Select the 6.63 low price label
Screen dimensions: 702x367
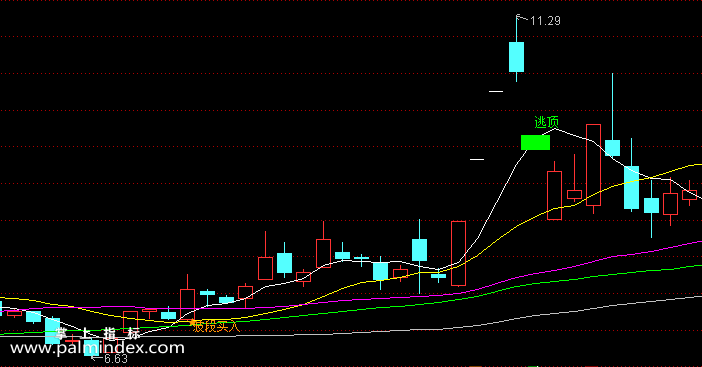pos(116,358)
